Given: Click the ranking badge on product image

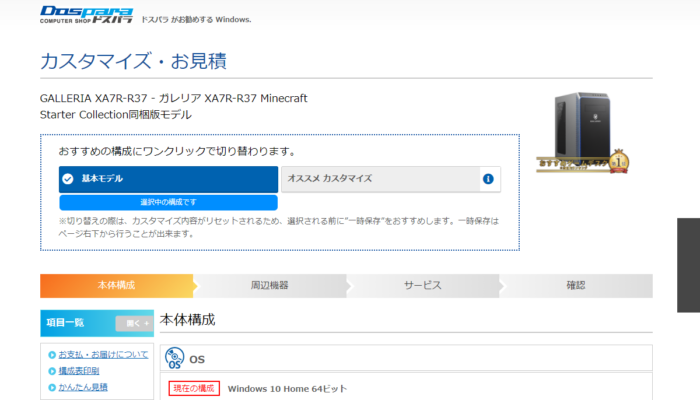Looking at the screenshot, I should click(x=619, y=162).
